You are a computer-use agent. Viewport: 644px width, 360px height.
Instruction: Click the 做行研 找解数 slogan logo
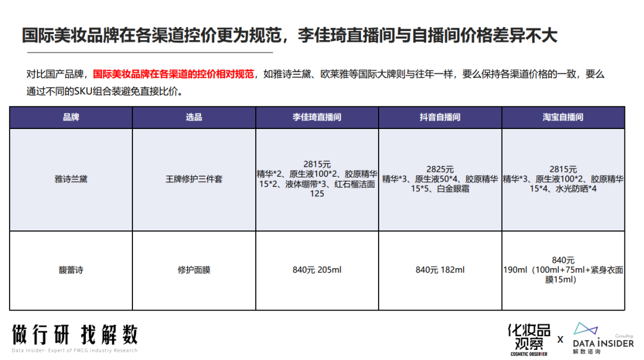75,334
